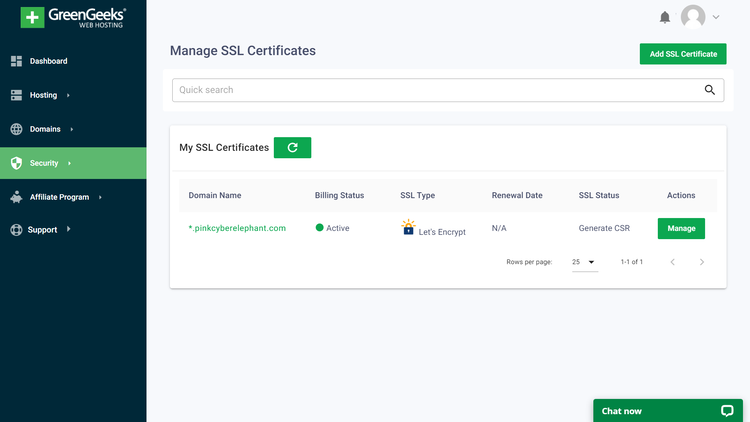Click the Let's Encrypt padlock icon
Viewport: 750px width, 422px height.
pyautogui.click(x=408, y=227)
